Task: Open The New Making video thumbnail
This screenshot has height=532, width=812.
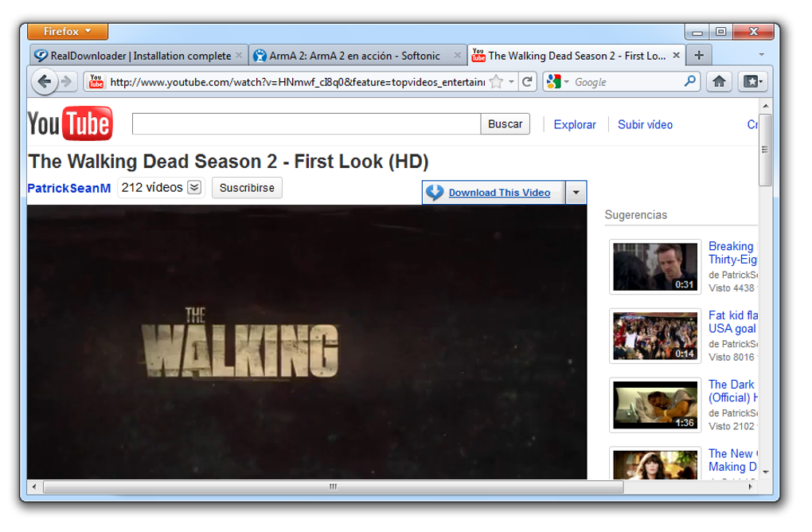Action: coord(655,463)
